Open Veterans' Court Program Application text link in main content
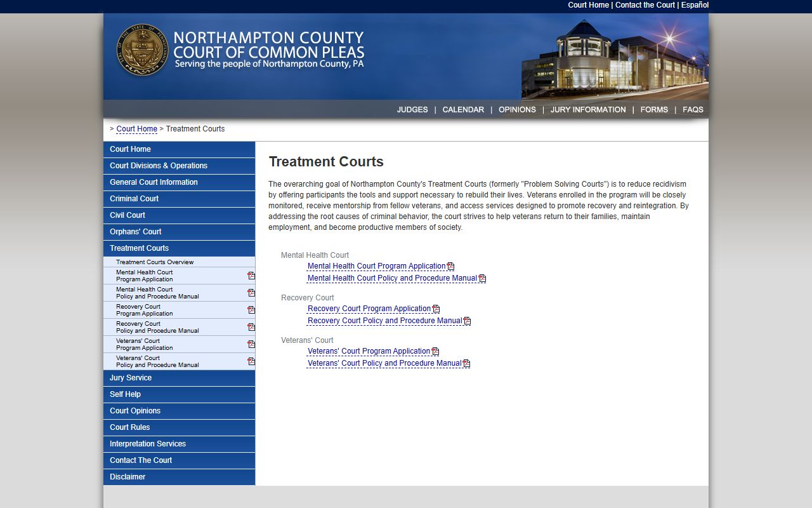This screenshot has width=812, height=508. (369, 352)
